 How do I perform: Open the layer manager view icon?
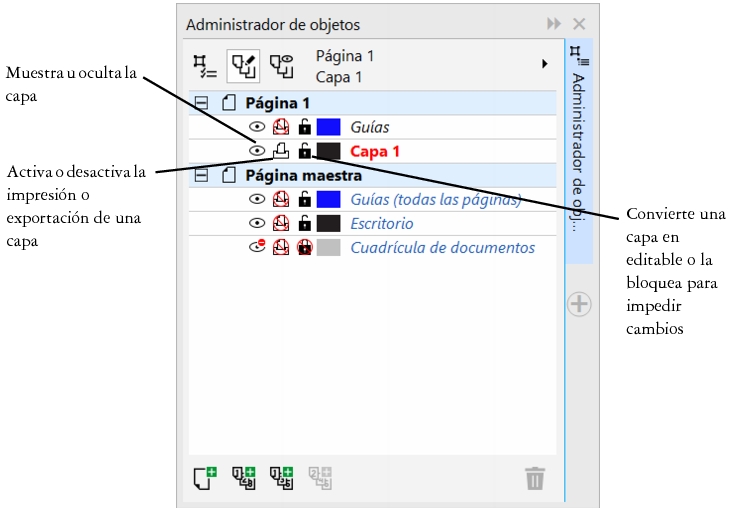(281, 65)
